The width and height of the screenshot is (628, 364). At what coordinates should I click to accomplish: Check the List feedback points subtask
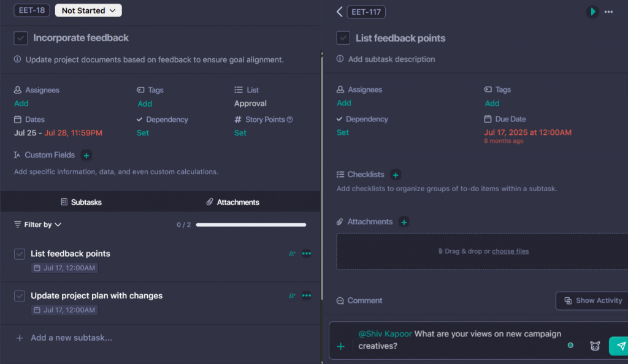coord(20,254)
